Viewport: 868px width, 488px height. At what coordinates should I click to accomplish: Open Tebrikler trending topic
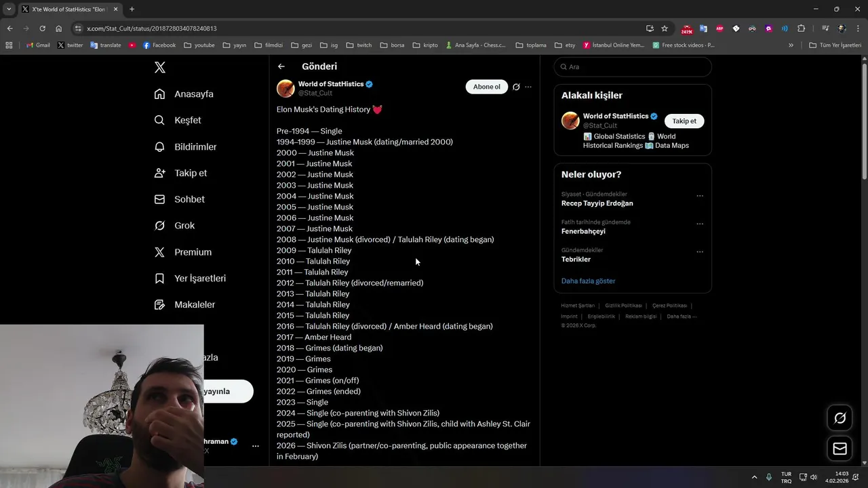tap(576, 260)
